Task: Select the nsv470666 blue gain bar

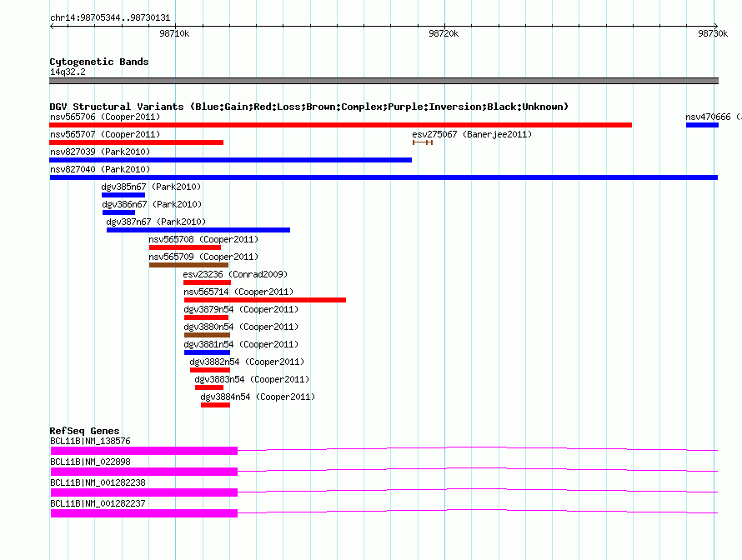Action: (x=702, y=125)
